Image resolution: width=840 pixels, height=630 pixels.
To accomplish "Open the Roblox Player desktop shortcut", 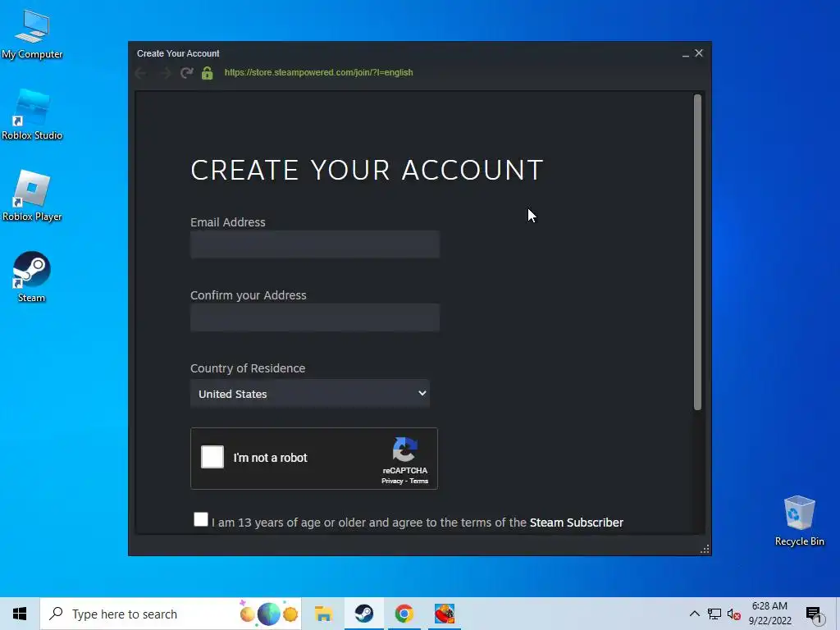I will [x=32, y=196].
